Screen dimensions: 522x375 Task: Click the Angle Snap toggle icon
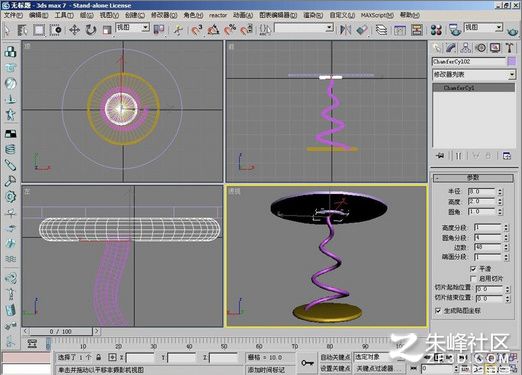213,30
